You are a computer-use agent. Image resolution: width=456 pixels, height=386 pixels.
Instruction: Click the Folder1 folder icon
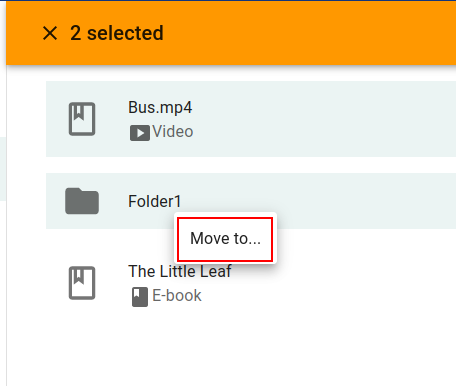tap(82, 201)
